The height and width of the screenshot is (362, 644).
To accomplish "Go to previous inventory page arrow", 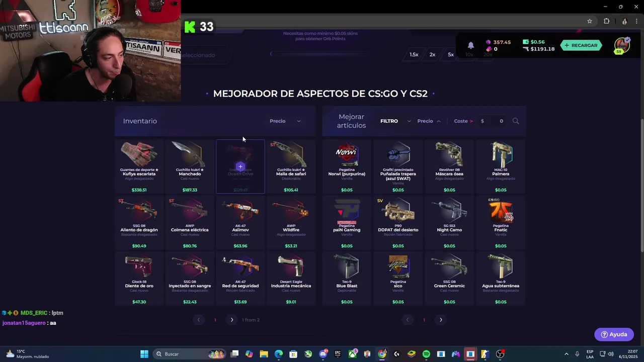I will point(199,320).
